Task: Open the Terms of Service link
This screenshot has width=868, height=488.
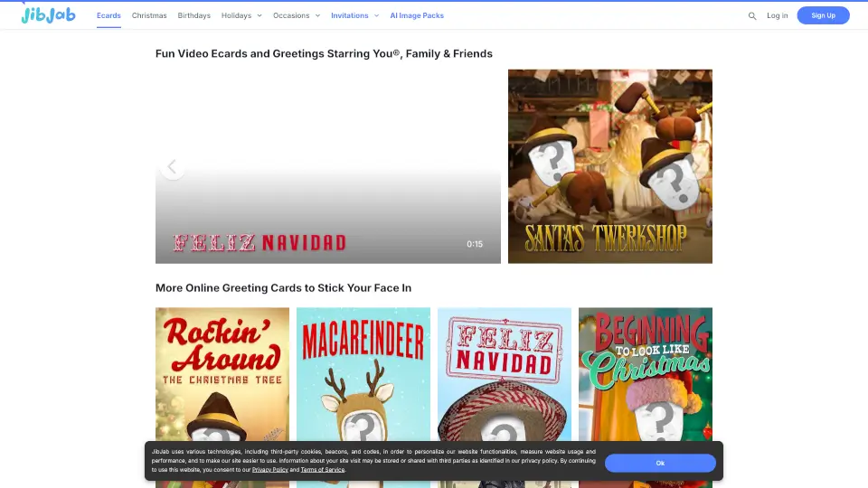Action: [323, 470]
